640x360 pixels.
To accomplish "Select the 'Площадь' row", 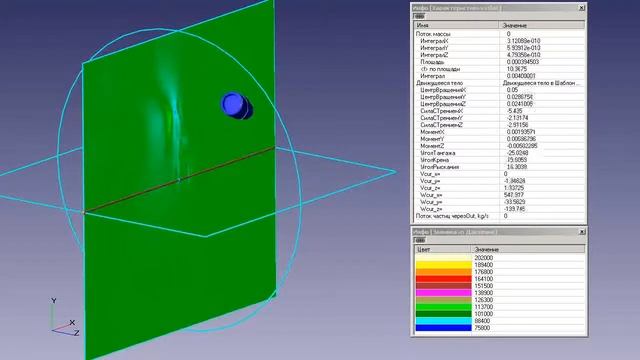I will [x=499, y=62].
